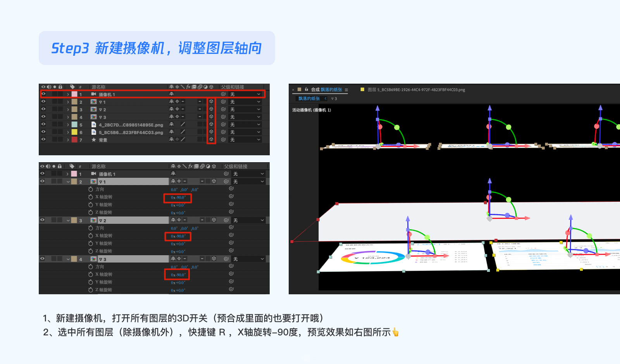The image size is (620, 364).
Task: Click the X 轴旋转 stopwatch under ▽ 3
Action: tap(91, 275)
